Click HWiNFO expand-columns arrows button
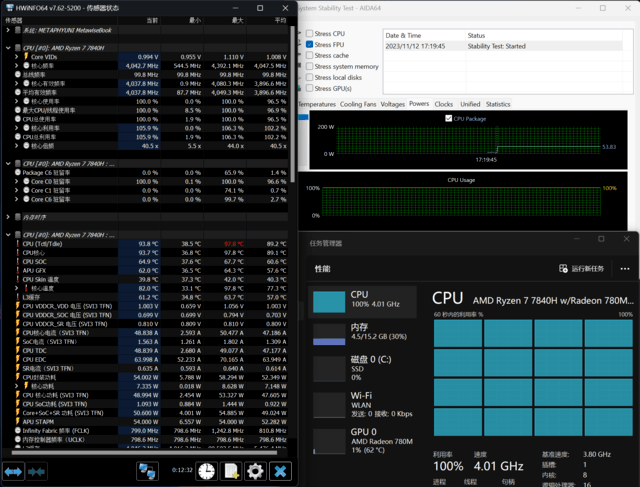The height and width of the screenshot is (487, 640). pyautogui.click(x=13, y=472)
